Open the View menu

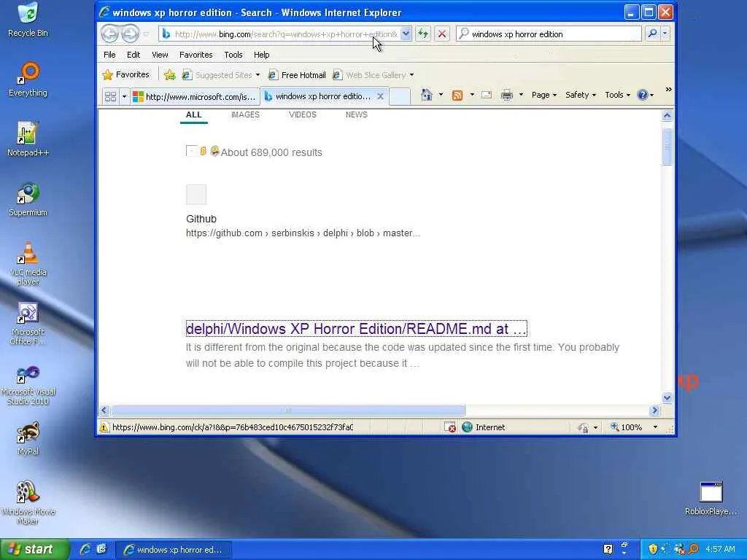tap(160, 55)
